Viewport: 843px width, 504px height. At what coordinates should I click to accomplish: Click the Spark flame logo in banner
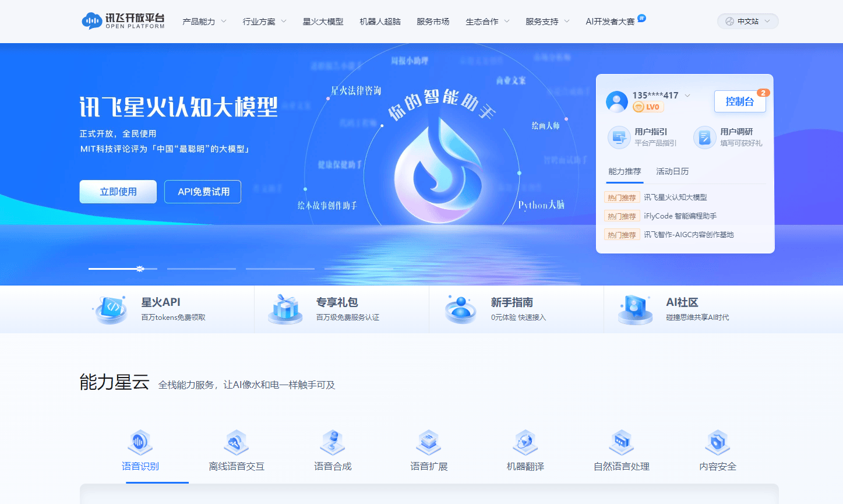pos(438,169)
